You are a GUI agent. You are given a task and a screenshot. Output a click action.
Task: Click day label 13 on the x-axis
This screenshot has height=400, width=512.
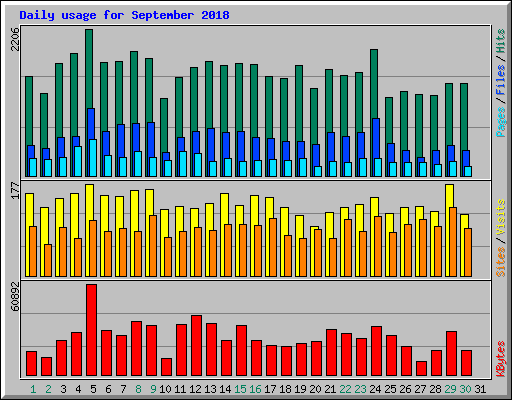210,389
